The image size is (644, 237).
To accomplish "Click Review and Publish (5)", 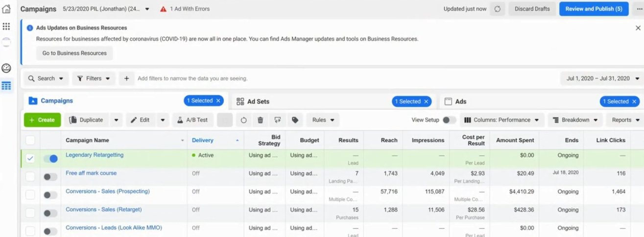I will click(594, 9).
